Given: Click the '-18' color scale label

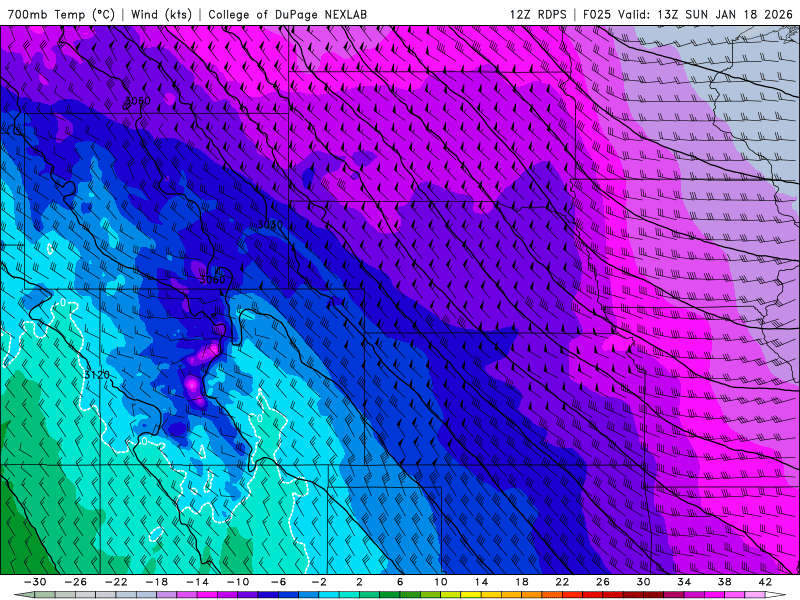Looking at the screenshot, I should click(x=157, y=582).
